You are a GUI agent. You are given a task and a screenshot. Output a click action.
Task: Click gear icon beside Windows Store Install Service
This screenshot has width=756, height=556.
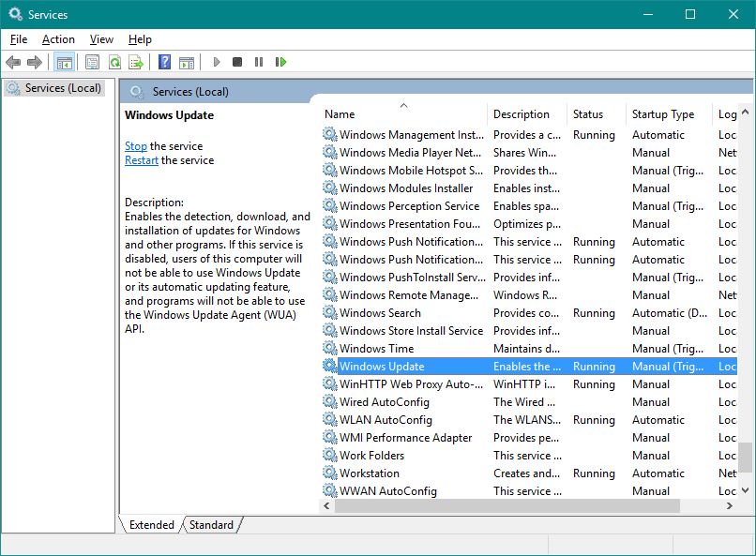330,331
